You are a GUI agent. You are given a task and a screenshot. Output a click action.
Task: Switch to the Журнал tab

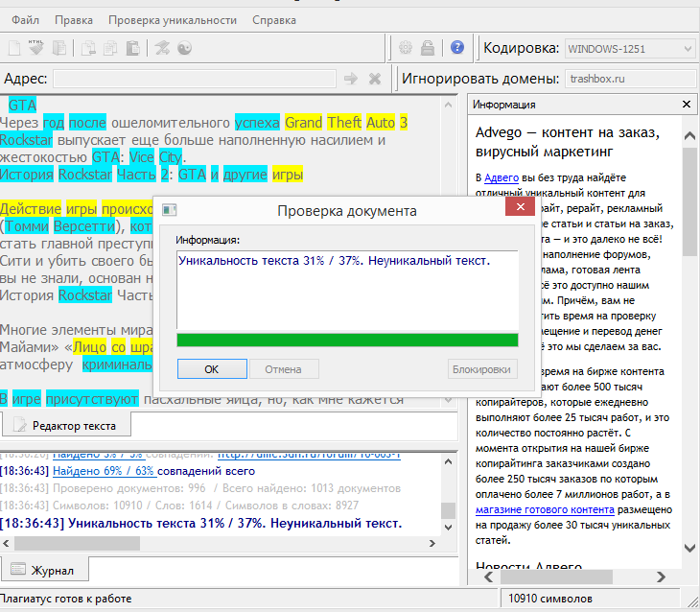44,570
